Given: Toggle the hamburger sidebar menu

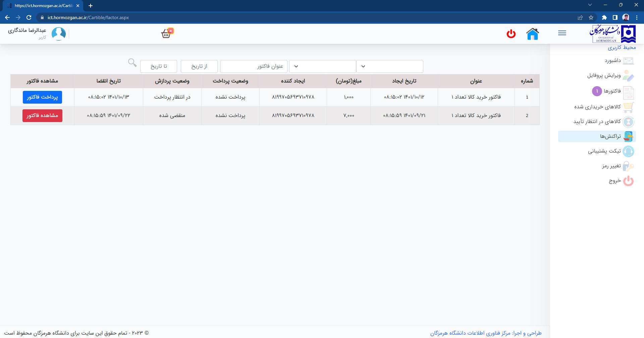Looking at the screenshot, I should click(562, 33).
